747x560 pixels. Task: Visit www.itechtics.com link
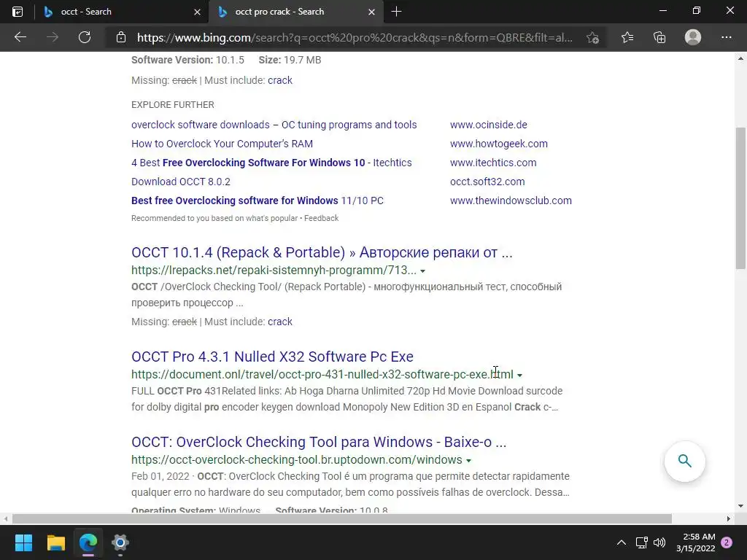(x=493, y=163)
